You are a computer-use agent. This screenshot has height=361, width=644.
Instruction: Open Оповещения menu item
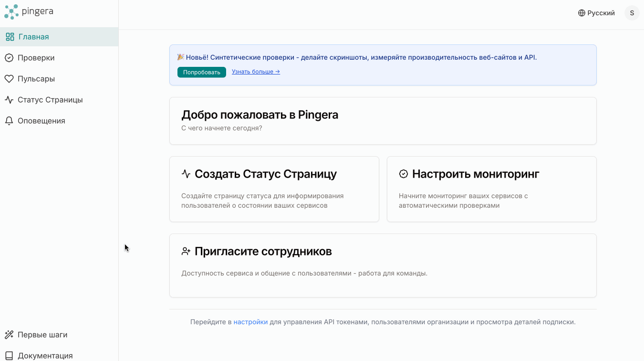[59, 121]
